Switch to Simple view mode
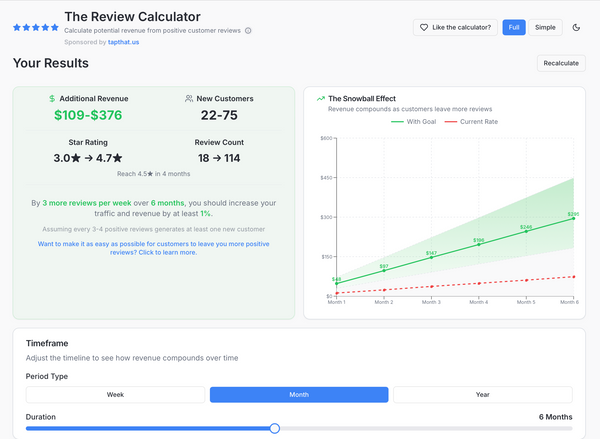 tap(545, 27)
